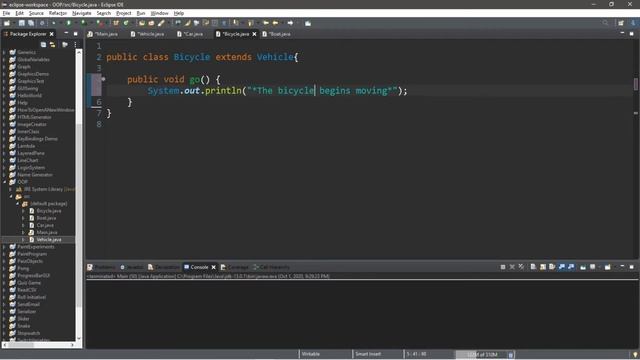
Task: Collapse the OOP project node
Action: [x=4, y=182]
